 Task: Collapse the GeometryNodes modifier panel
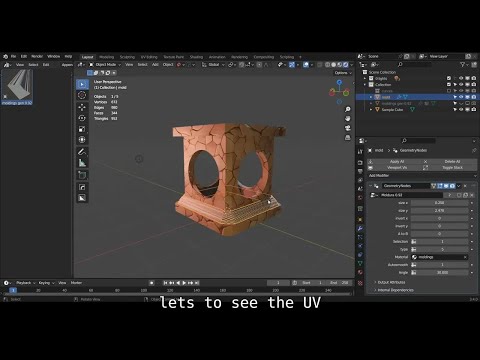click(371, 186)
